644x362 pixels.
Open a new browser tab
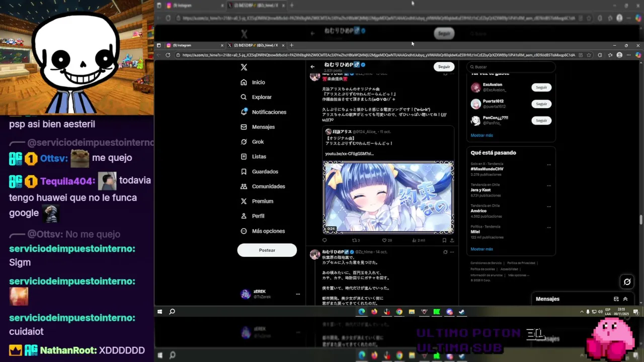click(291, 45)
